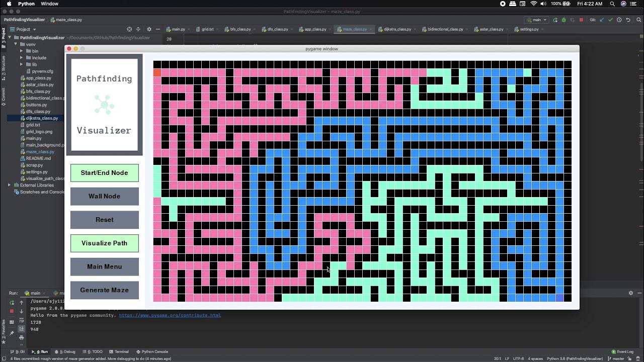The image size is (644, 362).
Task: Click the Generate Maze button
Action: tap(105, 290)
